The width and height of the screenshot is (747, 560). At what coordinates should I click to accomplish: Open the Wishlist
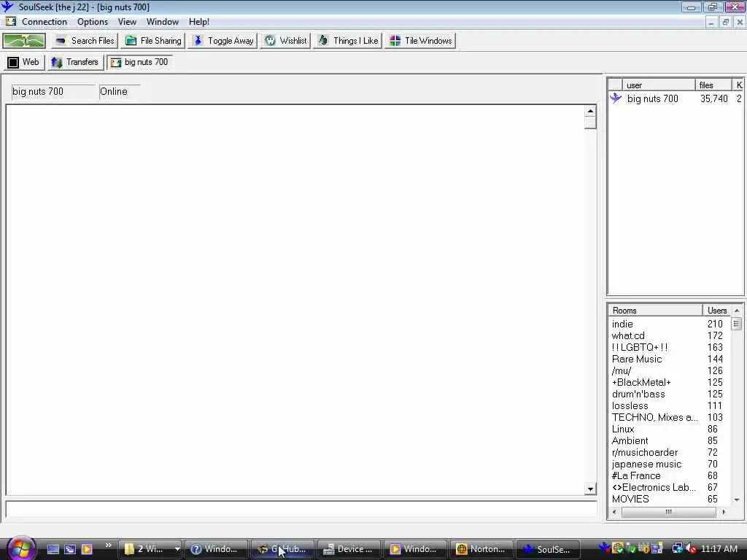point(285,41)
